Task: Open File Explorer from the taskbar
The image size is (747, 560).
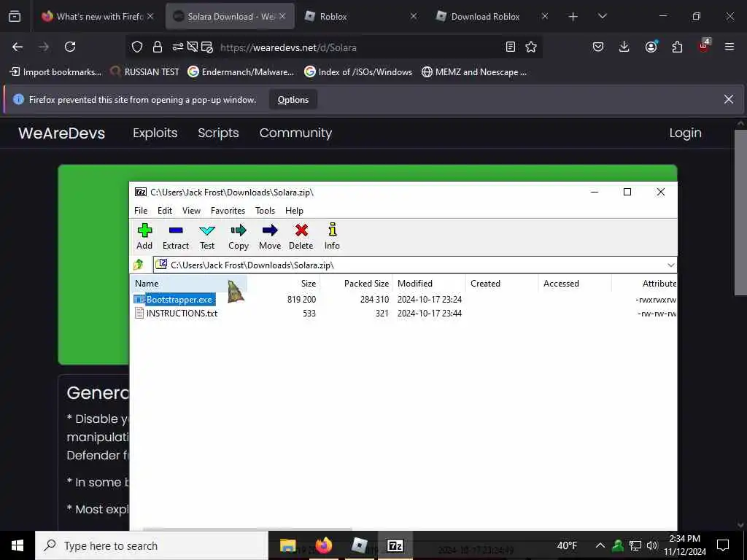Action: [x=287, y=545]
